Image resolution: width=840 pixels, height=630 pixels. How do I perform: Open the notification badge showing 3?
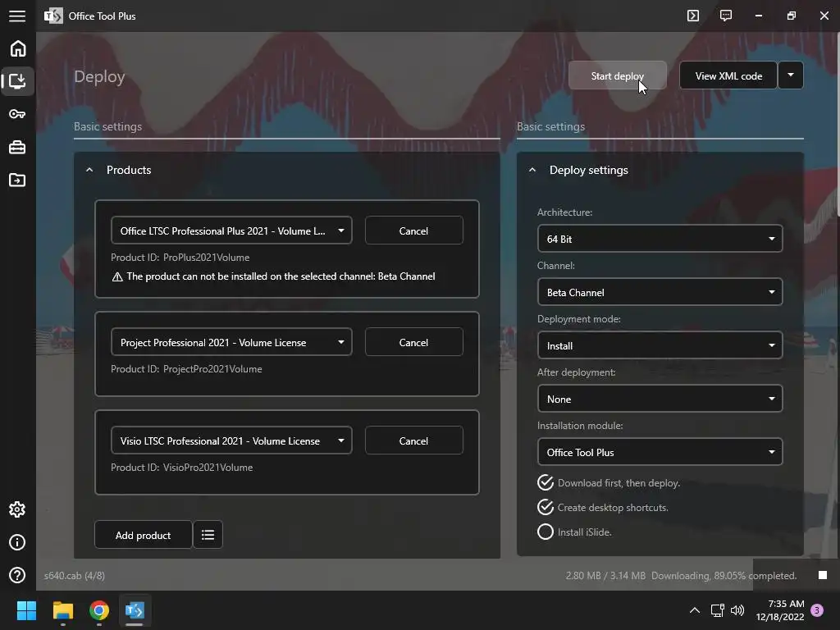click(x=817, y=610)
